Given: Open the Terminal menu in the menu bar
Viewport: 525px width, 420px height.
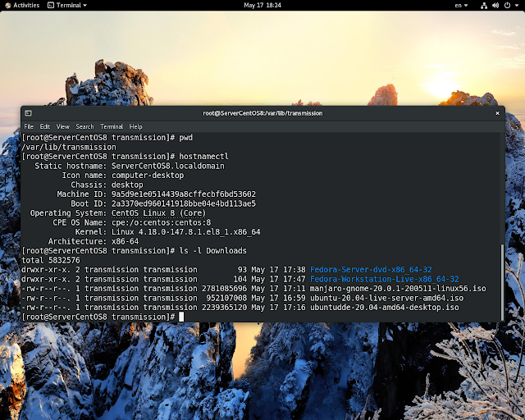Looking at the screenshot, I should pyautogui.click(x=112, y=126).
